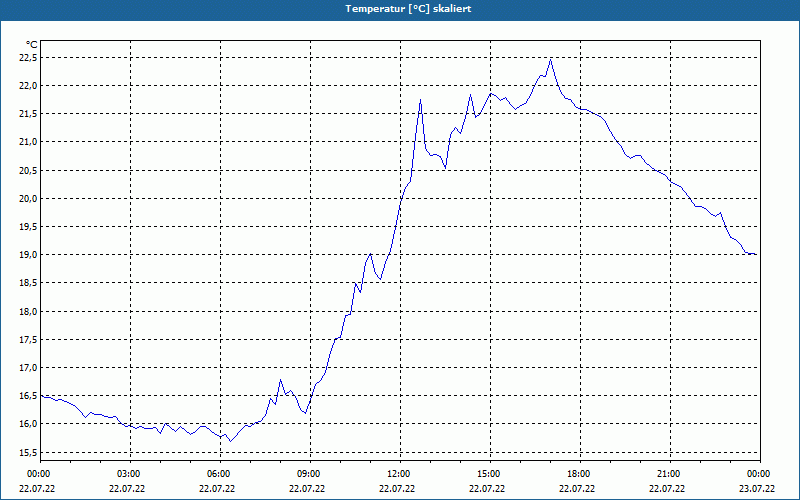Viewport: 800px width, 500px height.
Task: Click the '15,5' y-axis label
Action: point(28,452)
